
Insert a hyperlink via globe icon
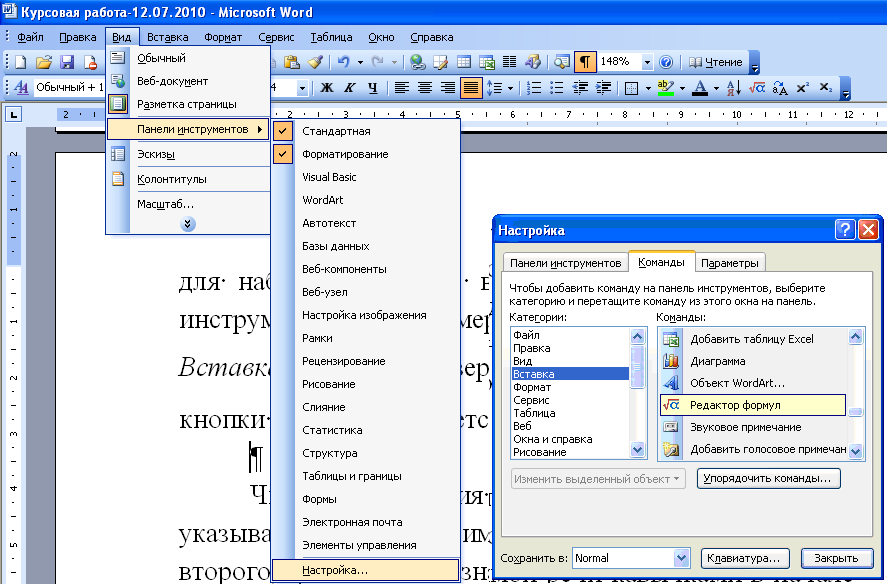417,62
